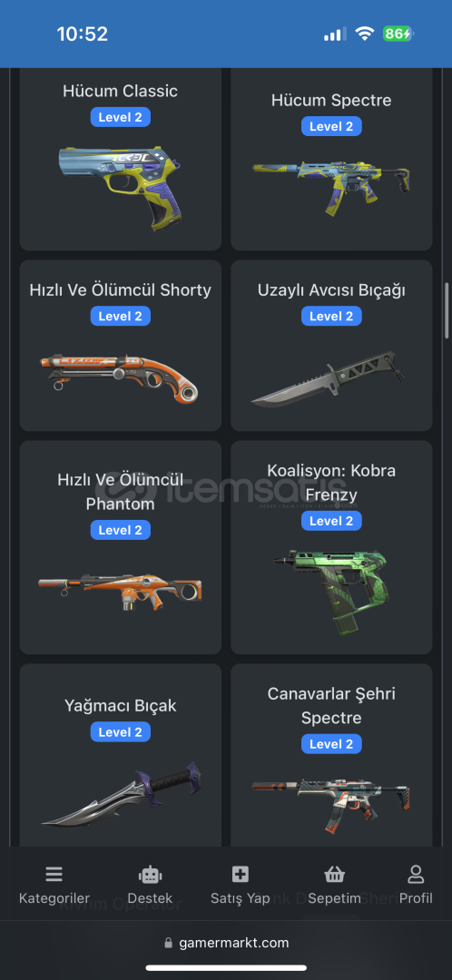Tap the Wi-Fi icon in status bar
Screen dimensions: 452x980
click(364, 34)
